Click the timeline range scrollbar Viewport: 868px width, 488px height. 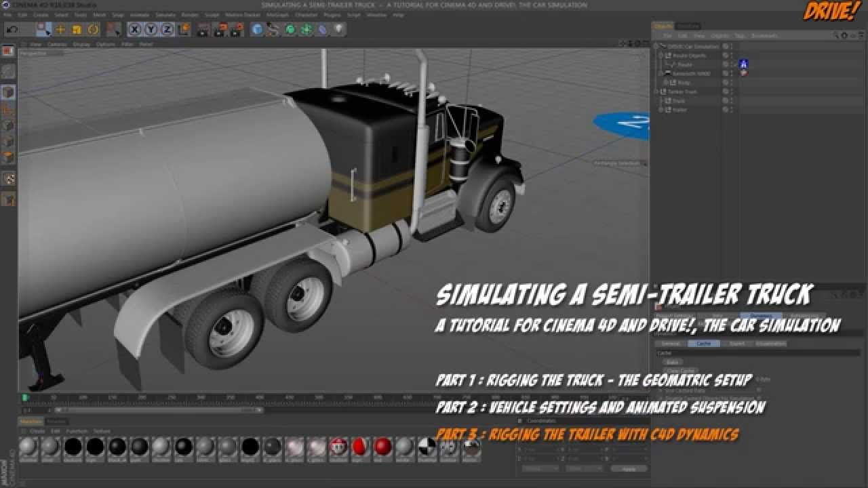(x=159, y=410)
